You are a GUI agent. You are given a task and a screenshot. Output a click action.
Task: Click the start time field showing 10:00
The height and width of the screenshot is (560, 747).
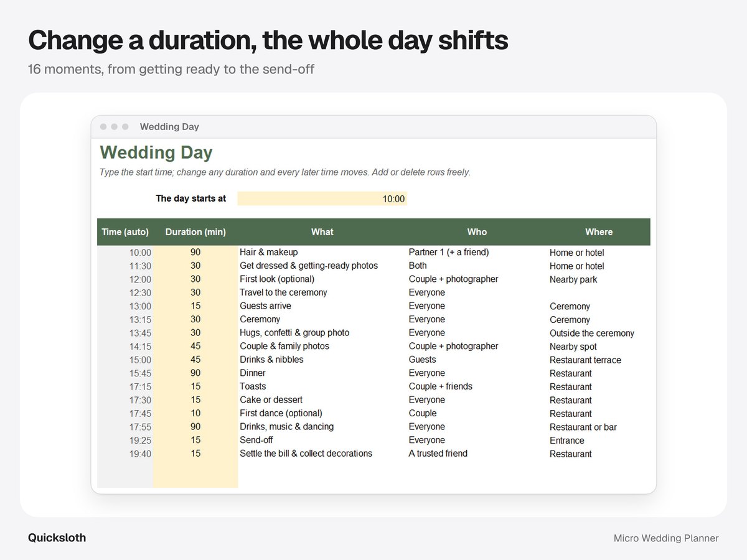point(322,199)
